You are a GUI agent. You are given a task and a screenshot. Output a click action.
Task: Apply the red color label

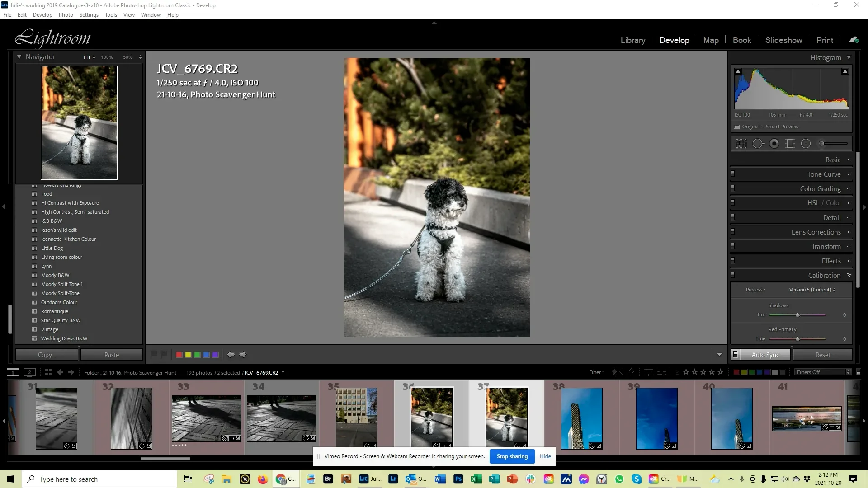pyautogui.click(x=179, y=354)
